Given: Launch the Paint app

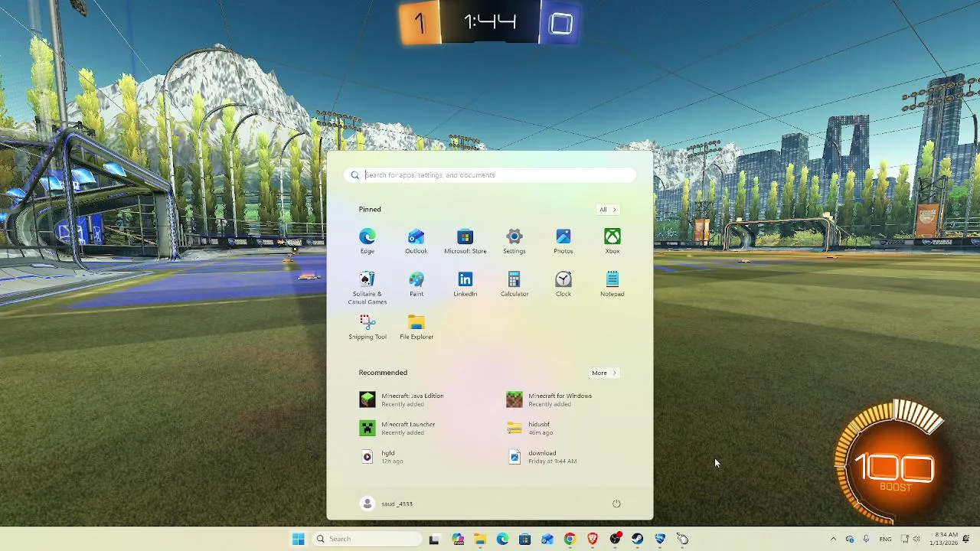Looking at the screenshot, I should (416, 284).
